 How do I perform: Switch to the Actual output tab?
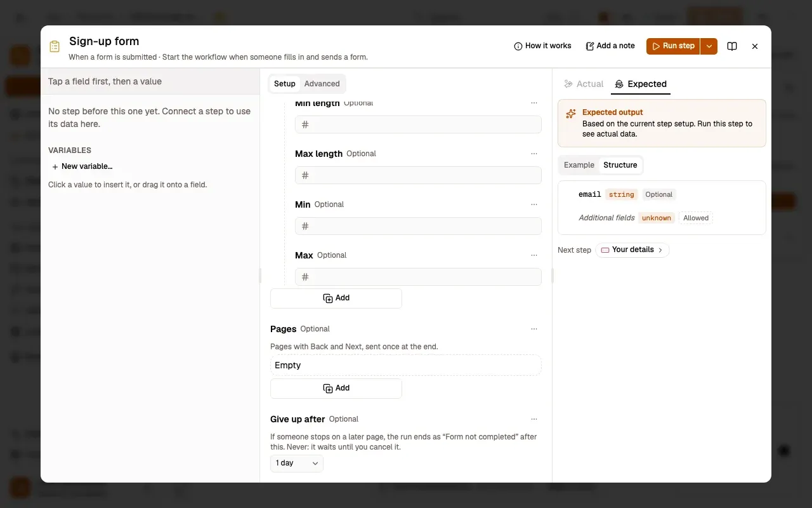click(x=583, y=84)
